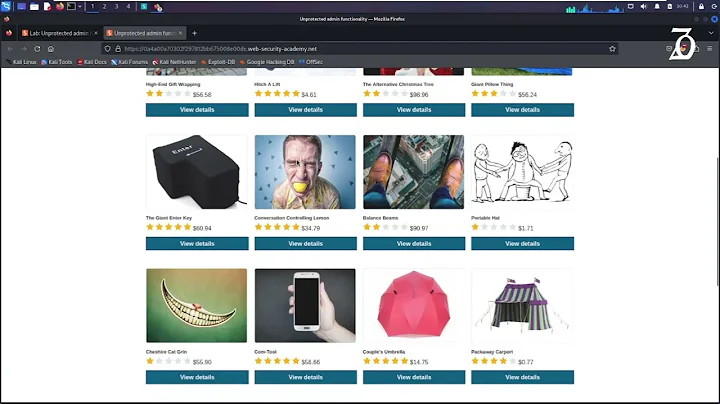Viewport: 720px width, 404px height.
Task: Switch to workspace 1
Action: [x=92, y=7]
